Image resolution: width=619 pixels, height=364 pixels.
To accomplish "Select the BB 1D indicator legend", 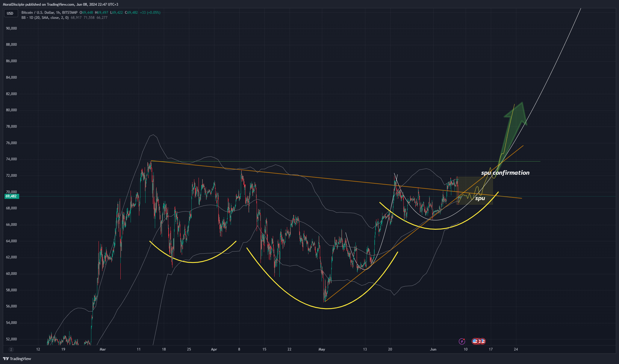I will click(45, 18).
